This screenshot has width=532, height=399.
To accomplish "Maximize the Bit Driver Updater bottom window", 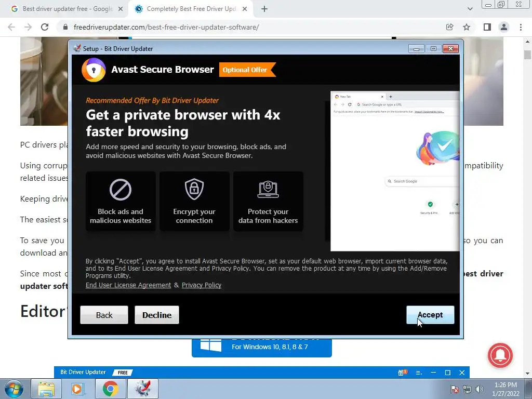I will [x=447, y=373].
